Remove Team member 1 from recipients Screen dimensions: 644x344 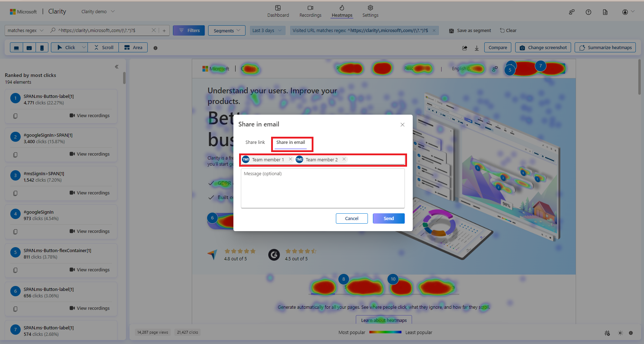pos(290,159)
